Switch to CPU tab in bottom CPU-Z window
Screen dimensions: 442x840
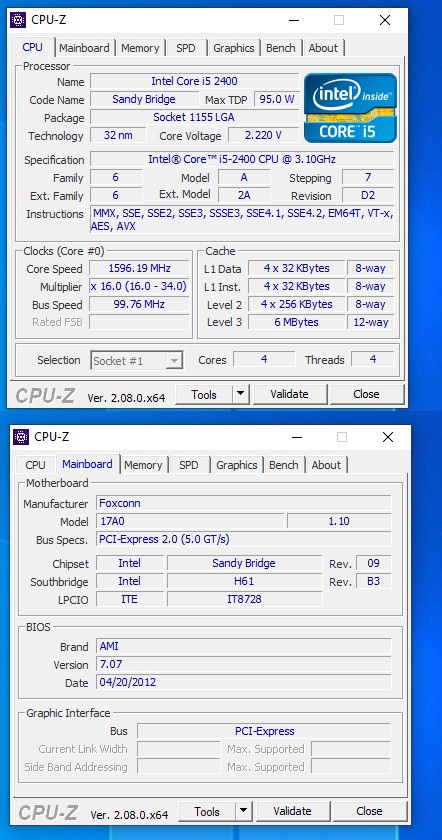click(x=35, y=465)
